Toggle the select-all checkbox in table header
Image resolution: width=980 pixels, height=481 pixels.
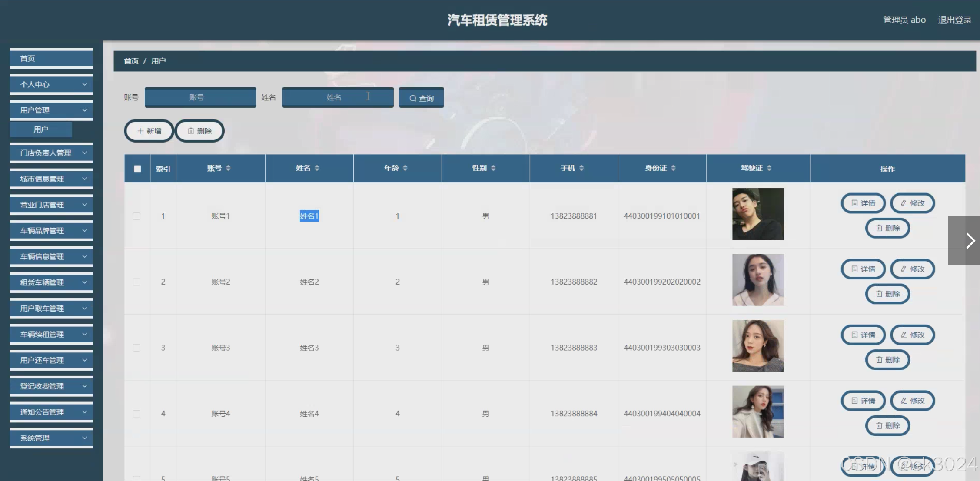click(x=137, y=169)
